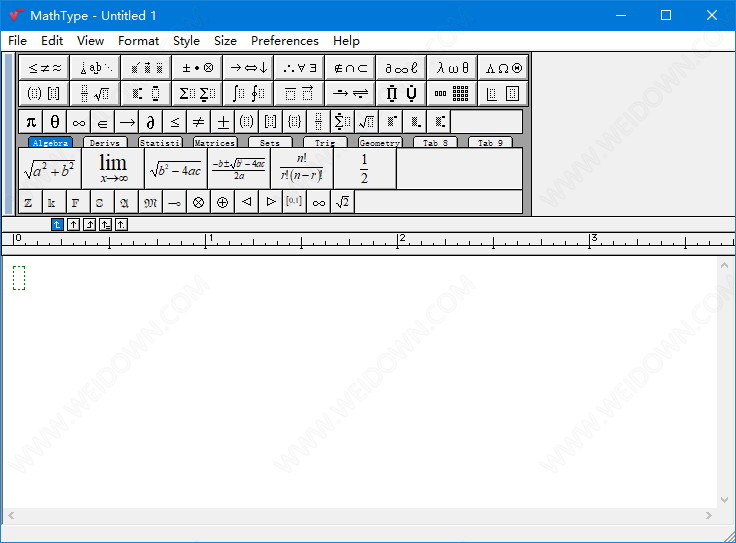Open the Preferences menu
Screen dimensions: 736x543
pos(285,41)
